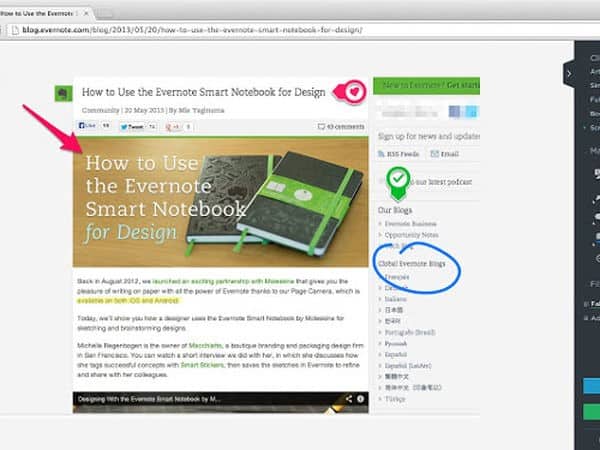This screenshot has height=450, width=600.
Task: Open the Opportunity Notes blog link
Action: [x=411, y=235]
